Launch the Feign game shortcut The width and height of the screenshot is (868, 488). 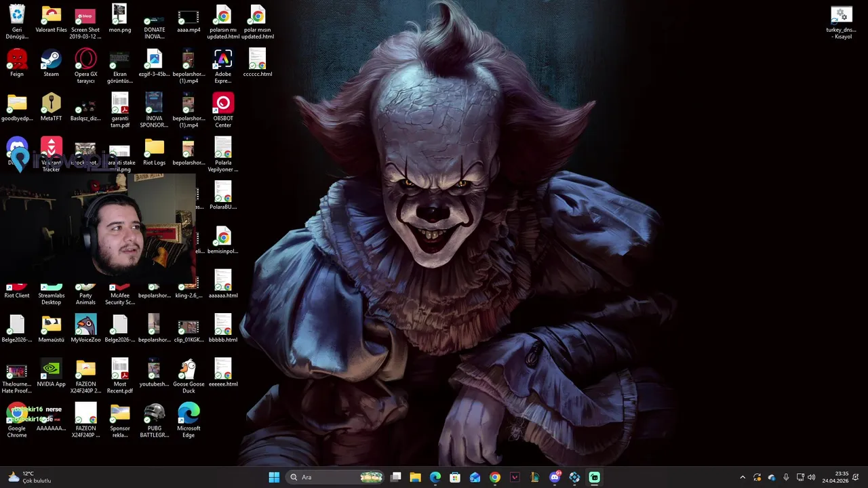17,62
